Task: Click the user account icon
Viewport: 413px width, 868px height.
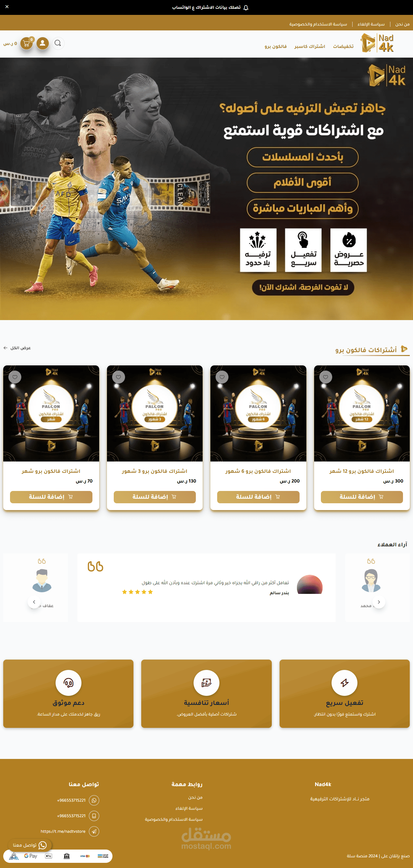Action: (43, 43)
